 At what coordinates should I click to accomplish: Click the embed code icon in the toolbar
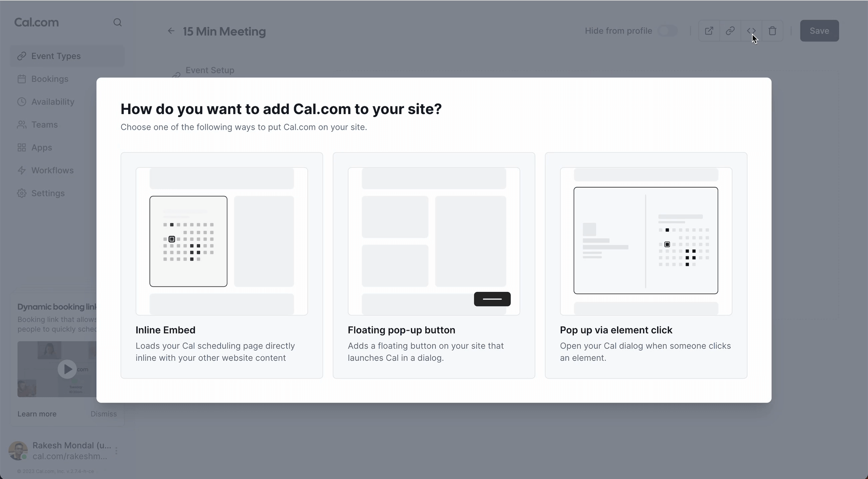pos(751,31)
